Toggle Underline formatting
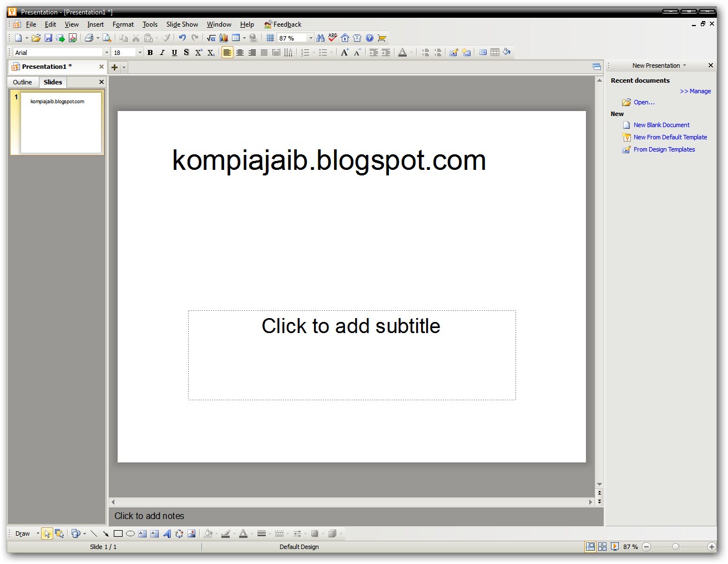This screenshot has height=564, width=728. coord(174,52)
